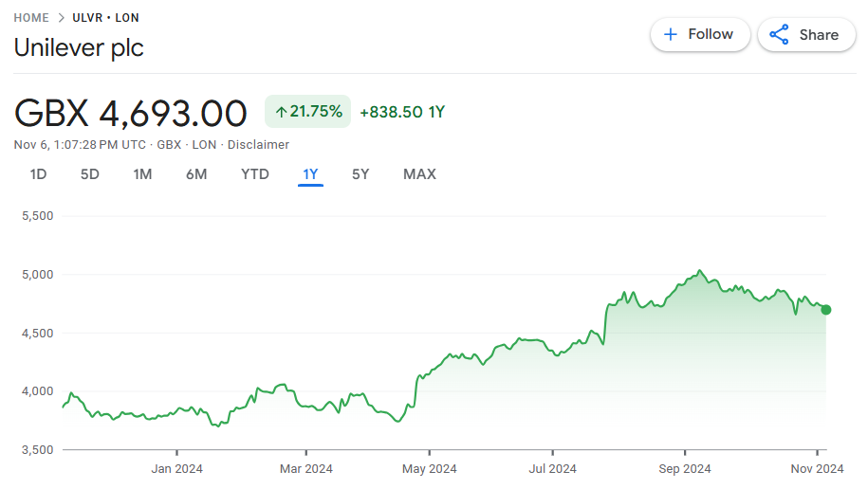Click the GBX 4,693.00 price
This screenshot has height=489, width=868.
[x=131, y=113]
